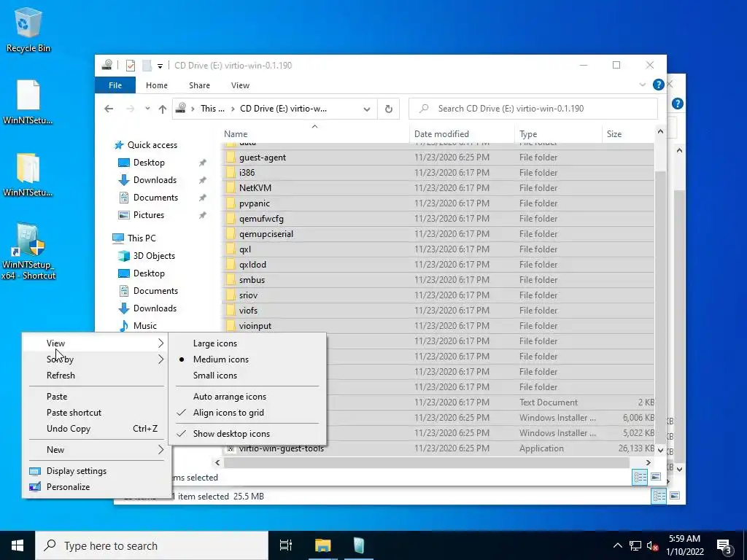
Task: Expand the View submenu in context menu
Action: [x=97, y=343]
